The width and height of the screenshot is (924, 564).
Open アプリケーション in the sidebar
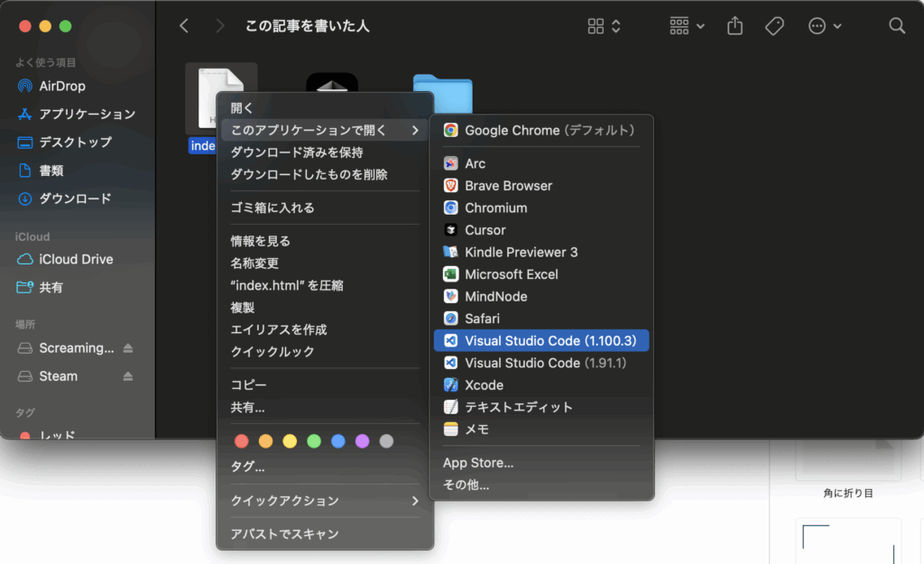pos(77,114)
